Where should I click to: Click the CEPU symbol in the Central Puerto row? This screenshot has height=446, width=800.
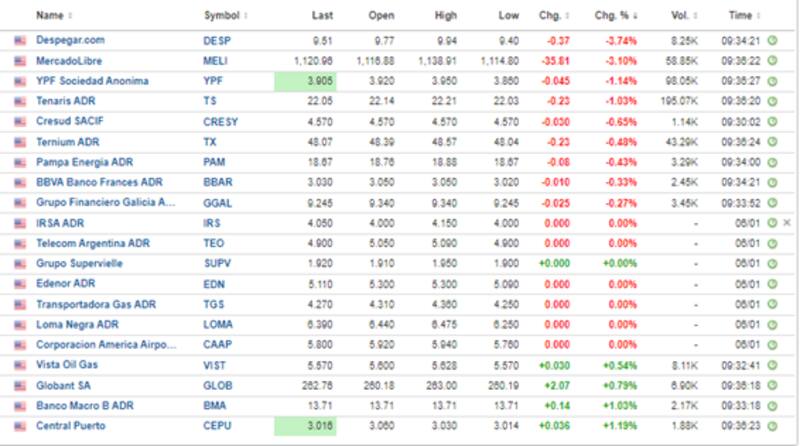218,425
